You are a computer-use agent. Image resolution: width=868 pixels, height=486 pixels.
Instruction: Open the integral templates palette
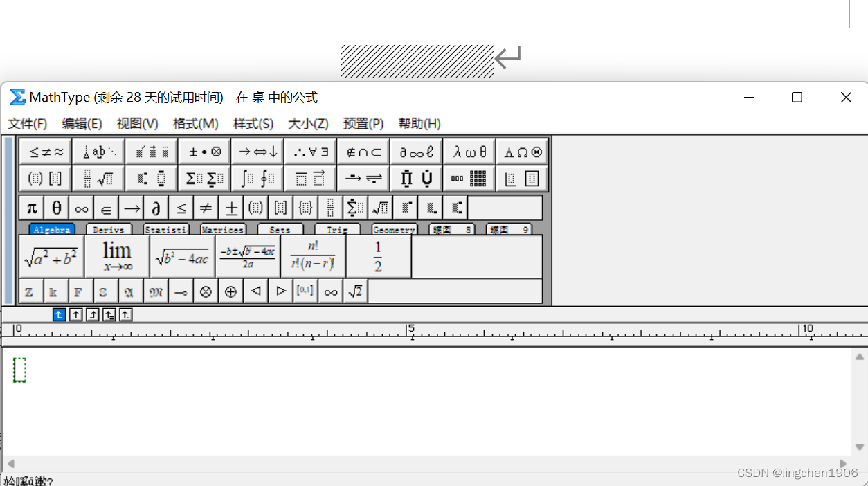[257, 179]
